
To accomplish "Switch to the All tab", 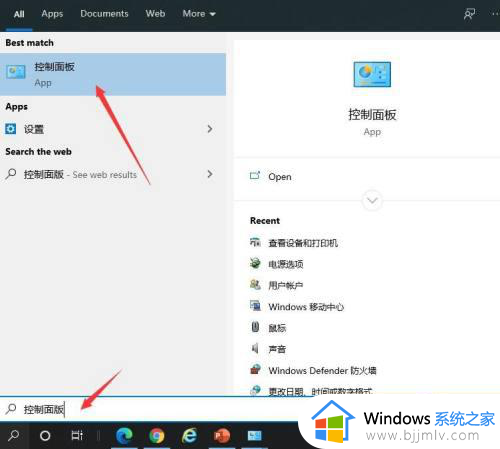I will click(x=19, y=14).
